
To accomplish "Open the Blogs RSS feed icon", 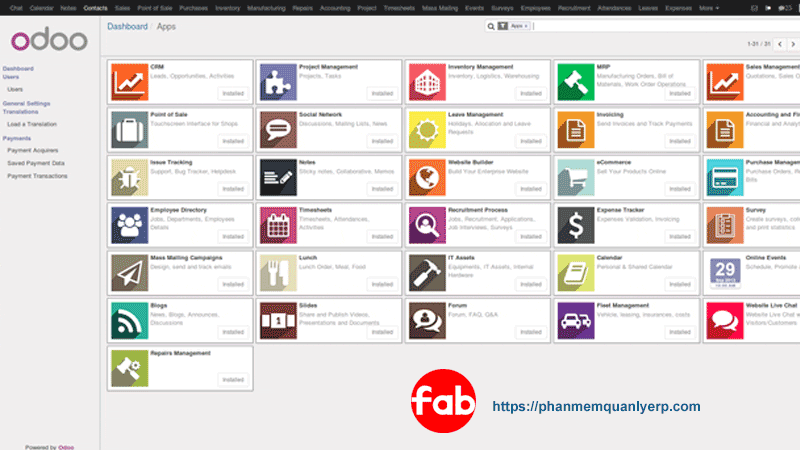I will point(130,320).
